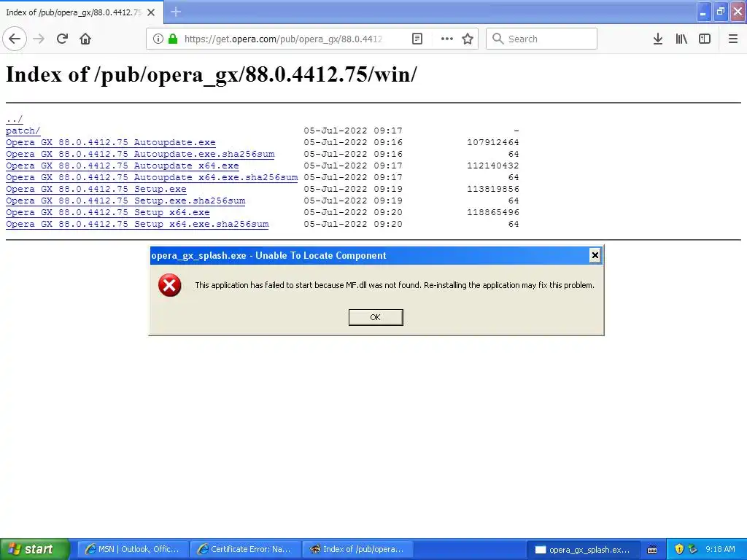
Task: Switch to MSN Outlook taskbar window
Action: tap(133, 549)
